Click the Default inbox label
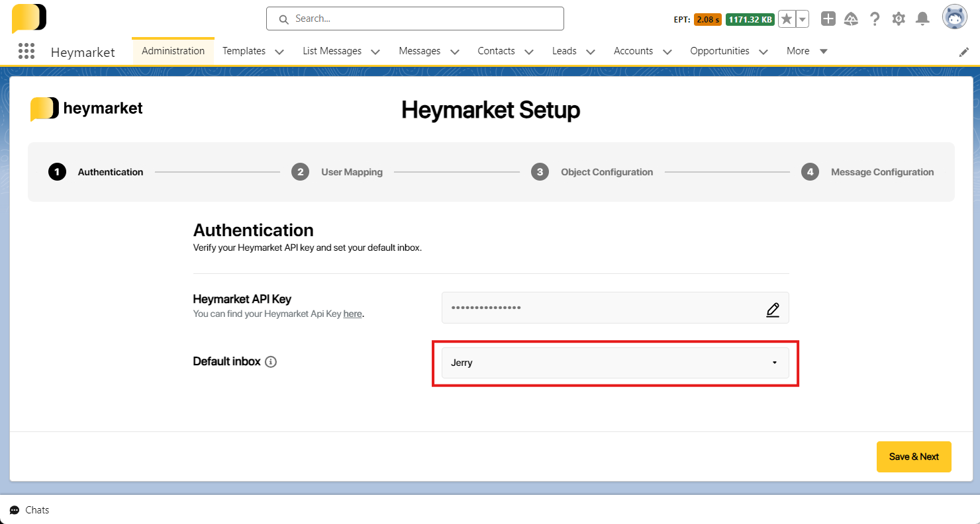This screenshot has height=524, width=980. pos(226,361)
